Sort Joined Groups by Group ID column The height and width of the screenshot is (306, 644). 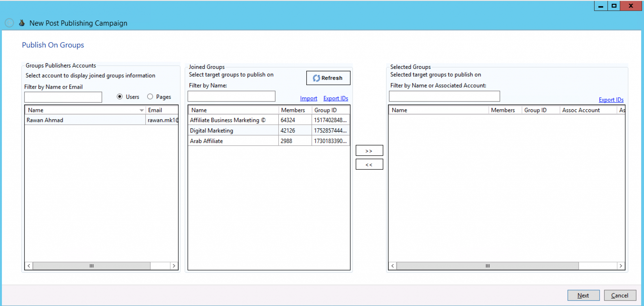325,110
